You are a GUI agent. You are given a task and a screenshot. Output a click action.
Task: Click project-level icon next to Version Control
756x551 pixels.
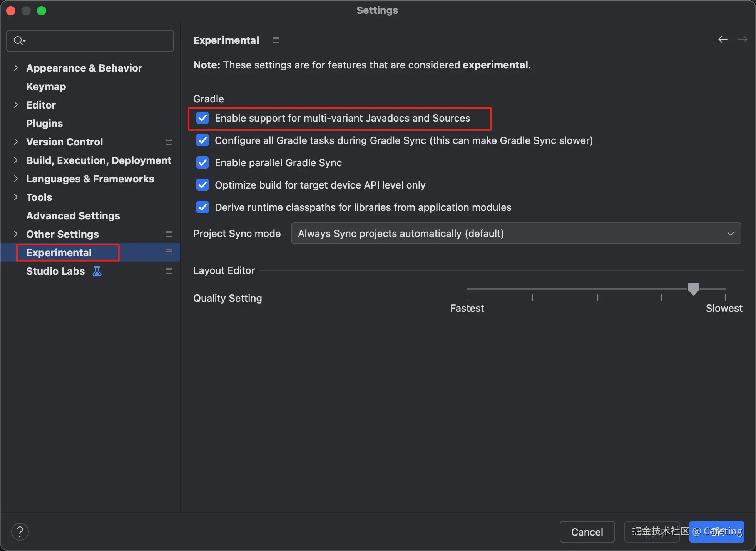click(x=169, y=142)
